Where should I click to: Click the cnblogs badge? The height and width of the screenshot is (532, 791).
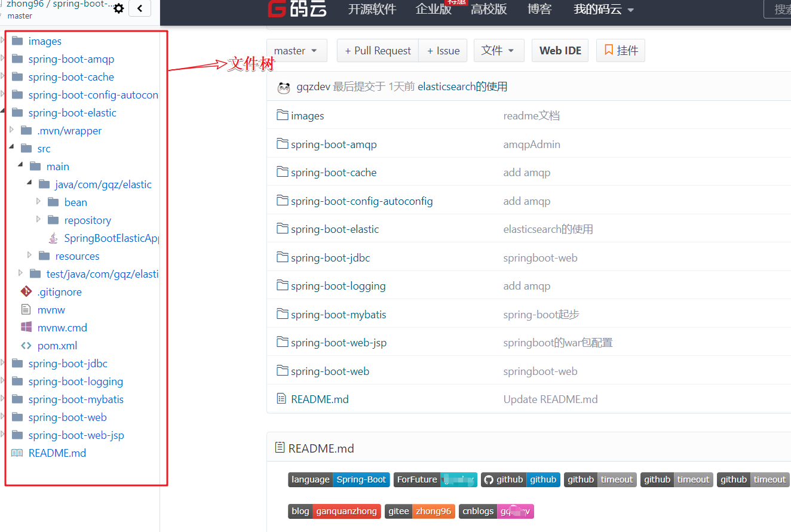click(x=496, y=511)
